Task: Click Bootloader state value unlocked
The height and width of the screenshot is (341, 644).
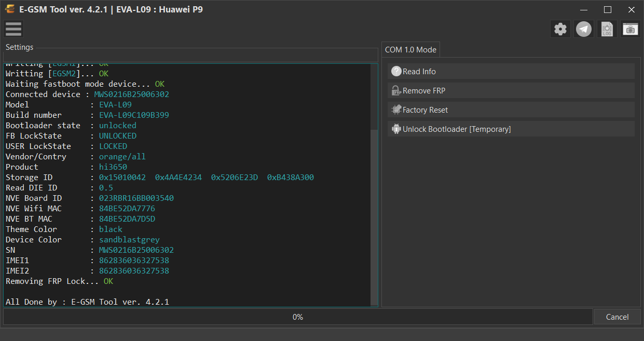Action: click(x=118, y=125)
